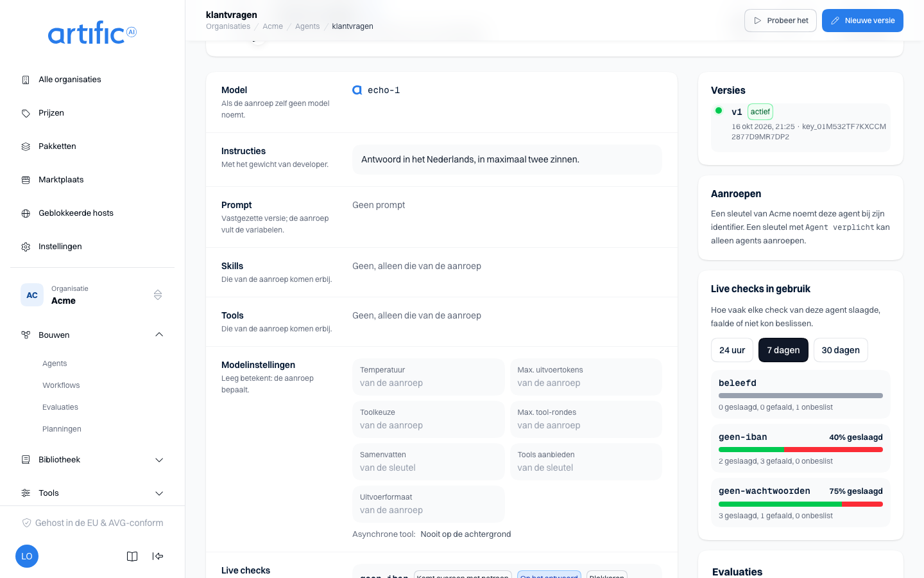
Task: Open the Uitvoerformaat setting
Action: click(428, 504)
